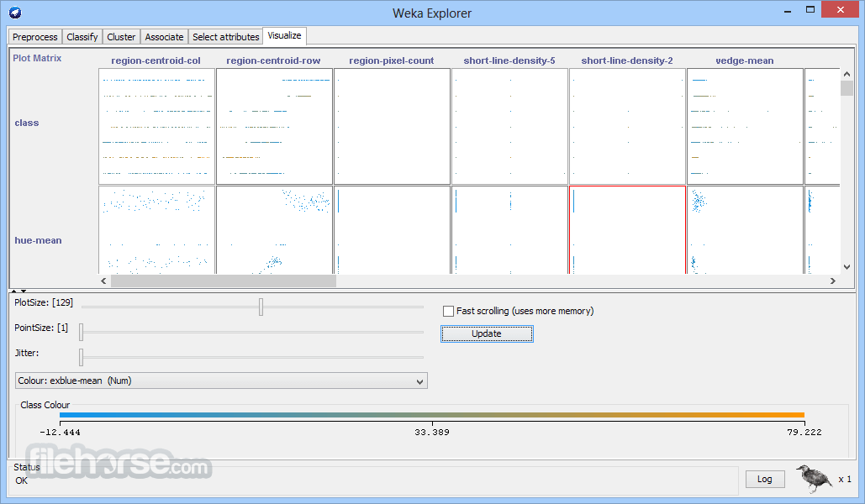Click plot matrix scroll left arrow
The width and height of the screenshot is (865, 504).
(x=103, y=281)
